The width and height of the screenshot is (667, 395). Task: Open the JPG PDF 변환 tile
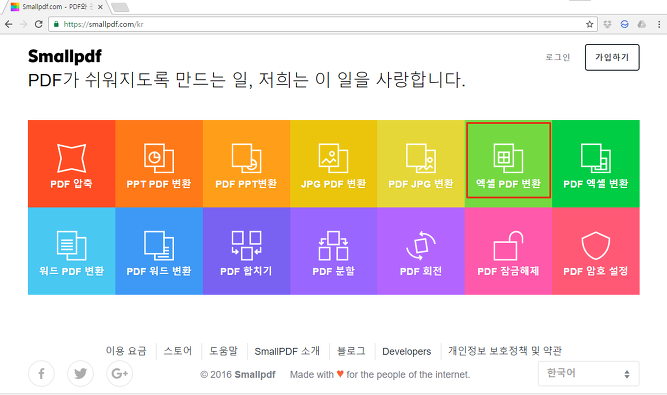334,164
